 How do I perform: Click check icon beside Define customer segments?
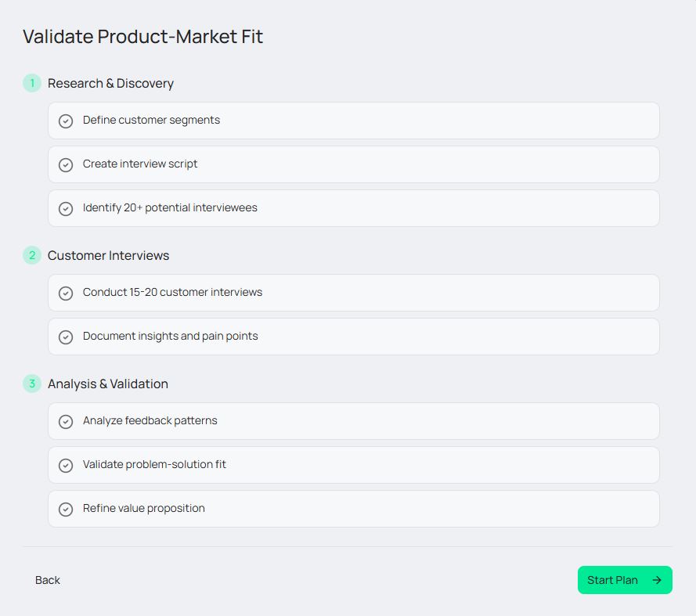[x=66, y=121]
